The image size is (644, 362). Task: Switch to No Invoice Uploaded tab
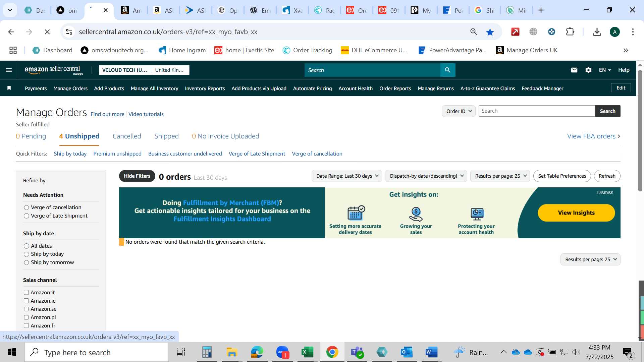[225, 136]
